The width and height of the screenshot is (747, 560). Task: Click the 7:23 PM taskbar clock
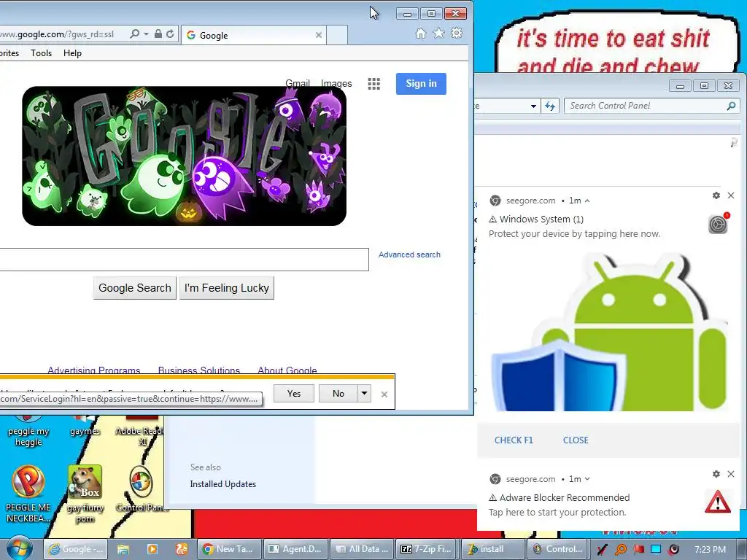click(710, 550)
